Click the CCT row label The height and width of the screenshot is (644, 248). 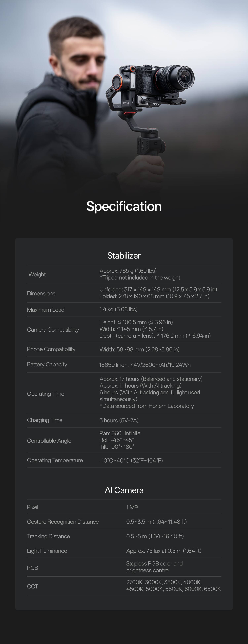(x=33, y=586)
